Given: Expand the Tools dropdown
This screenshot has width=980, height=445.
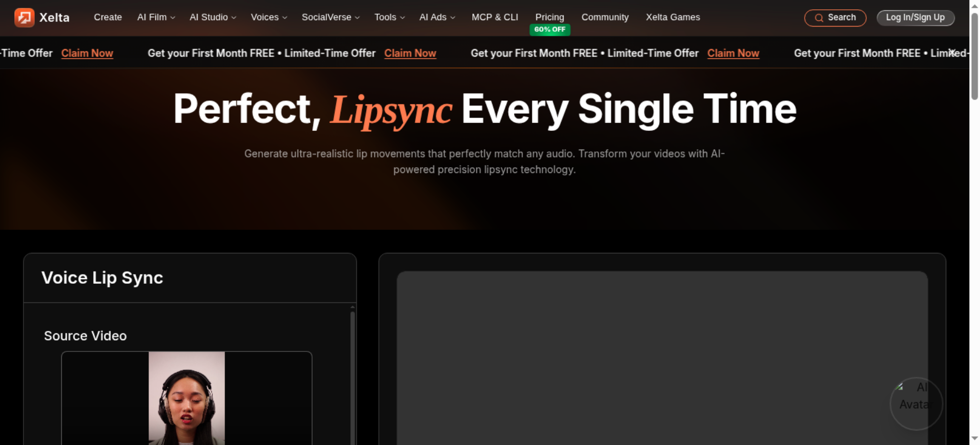Looking at the screenshot, I should click(x=390, y=17).
